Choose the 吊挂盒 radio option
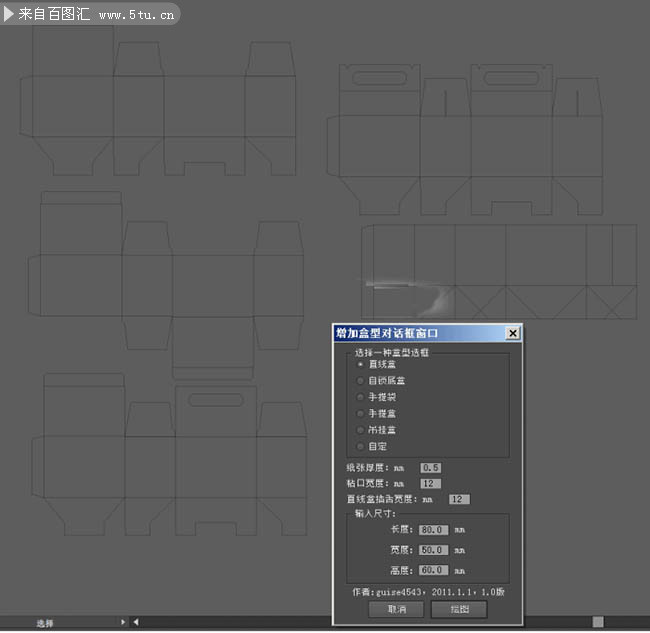 (360, 430)
